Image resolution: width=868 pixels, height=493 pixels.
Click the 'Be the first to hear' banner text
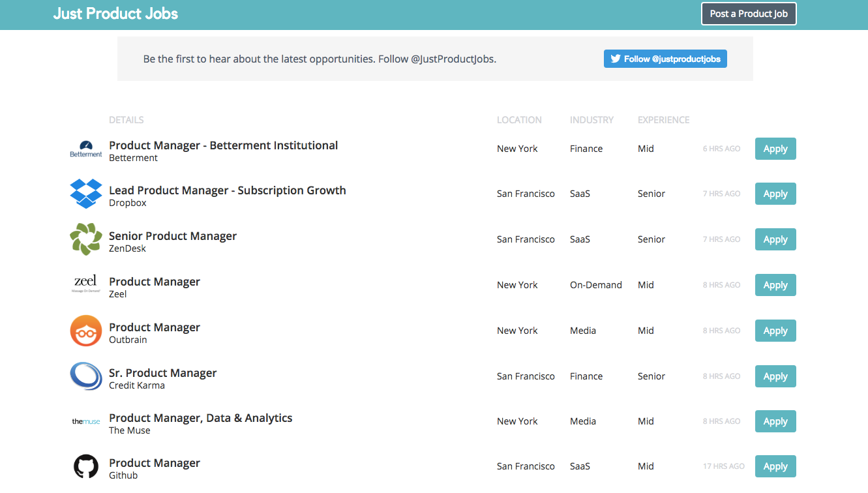320,59
